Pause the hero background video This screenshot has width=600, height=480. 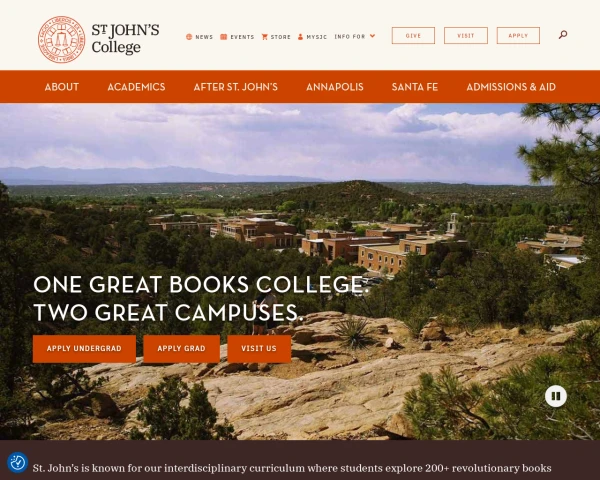point(556,396)
